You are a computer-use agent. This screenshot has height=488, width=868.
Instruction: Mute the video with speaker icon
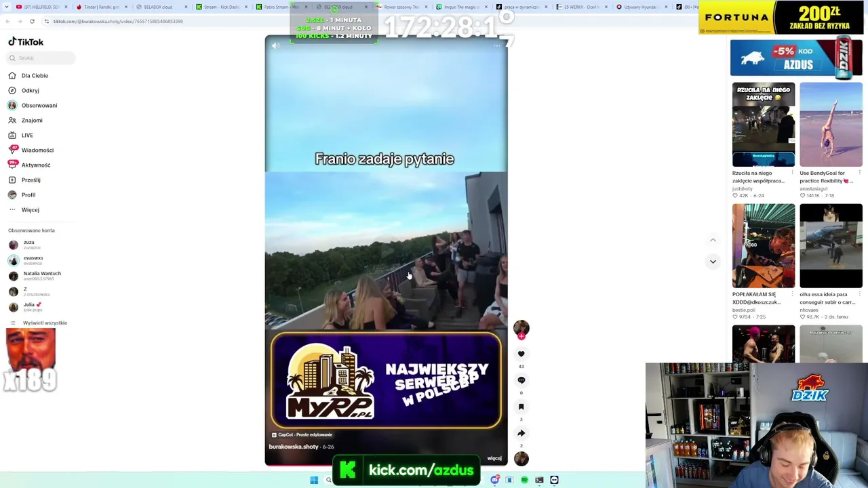(x=275, y=46)
